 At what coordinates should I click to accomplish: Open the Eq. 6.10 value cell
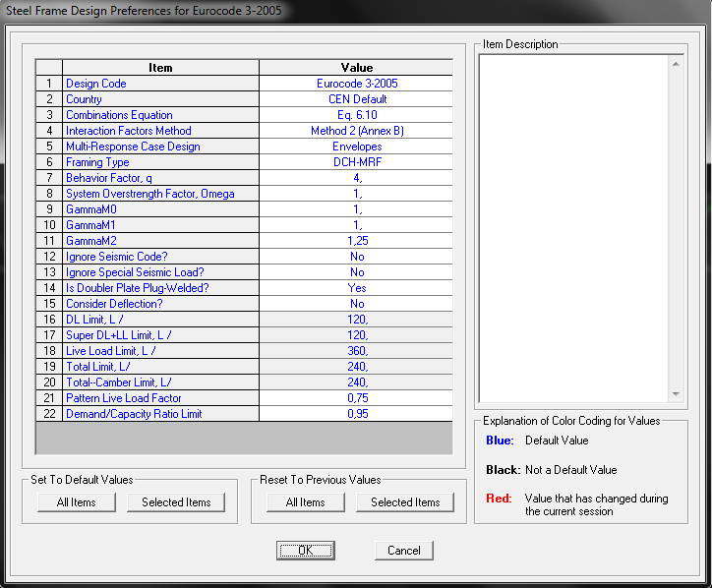[x=356, y=115]
